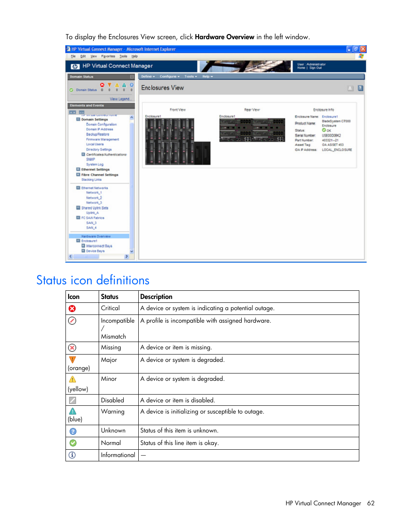Click the Normal green icon in the status table
411x532 pixels.
(73, 443)
